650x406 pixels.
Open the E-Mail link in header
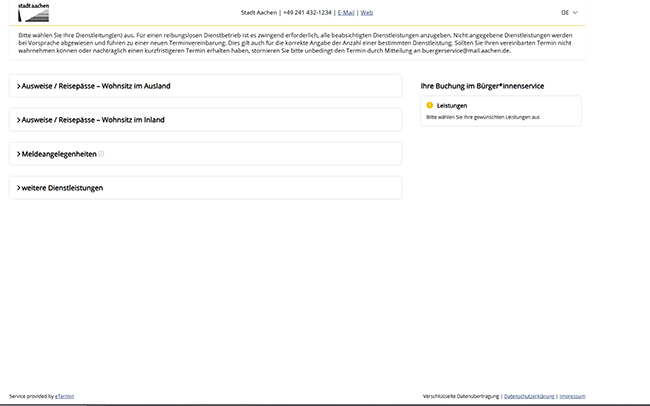point(345,13)
